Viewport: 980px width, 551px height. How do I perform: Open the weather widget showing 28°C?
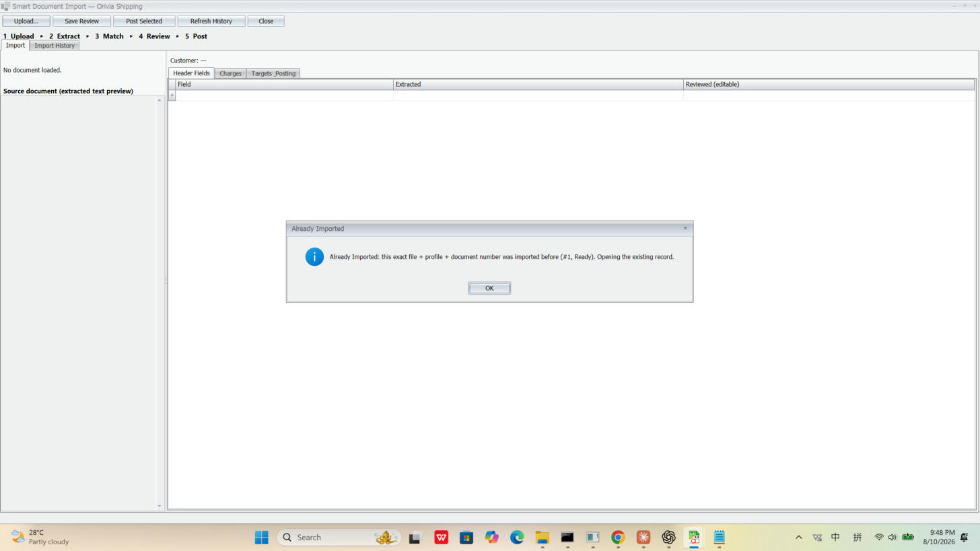coord(40,537)
